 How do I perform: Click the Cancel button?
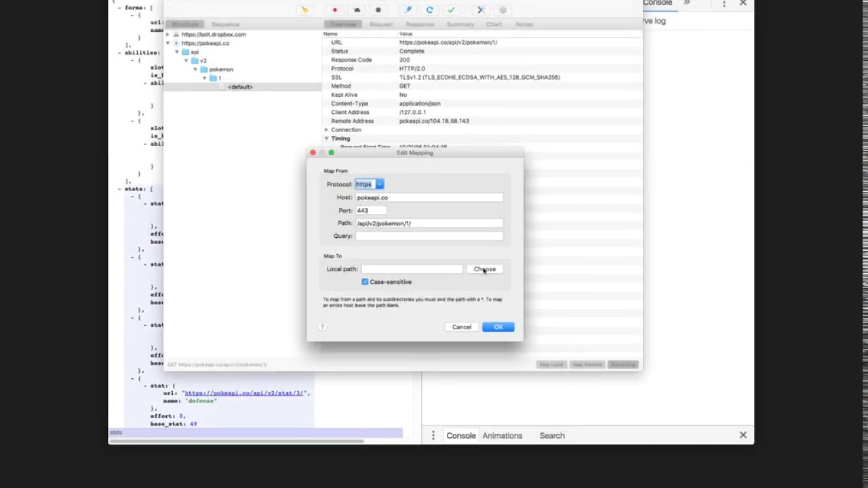tap(461, 327)
